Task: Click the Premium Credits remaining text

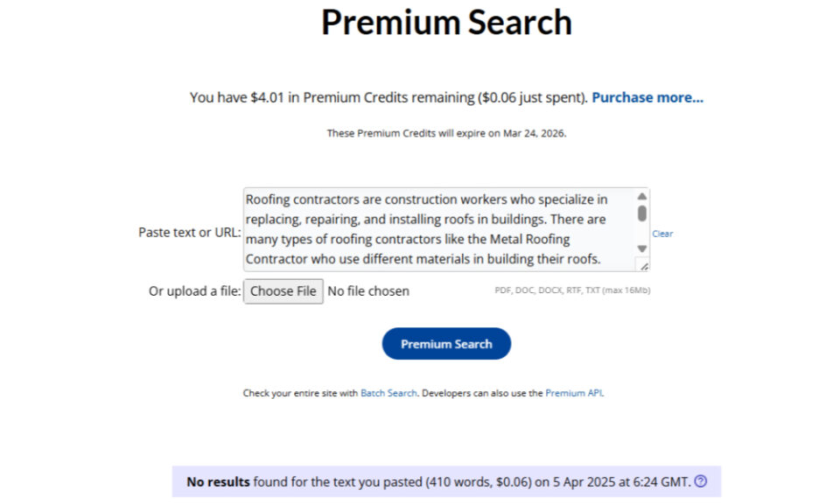Action: tap(388, 97)
